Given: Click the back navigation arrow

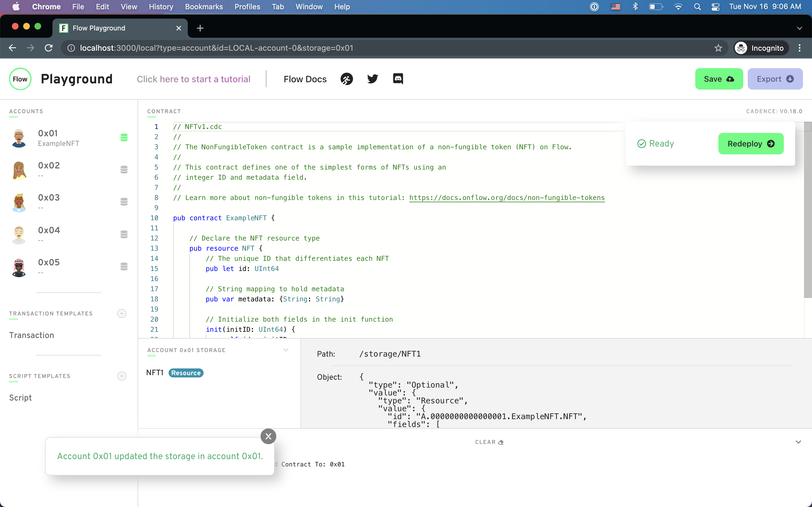Looking at the screenshot, I should tap(12, 48).
